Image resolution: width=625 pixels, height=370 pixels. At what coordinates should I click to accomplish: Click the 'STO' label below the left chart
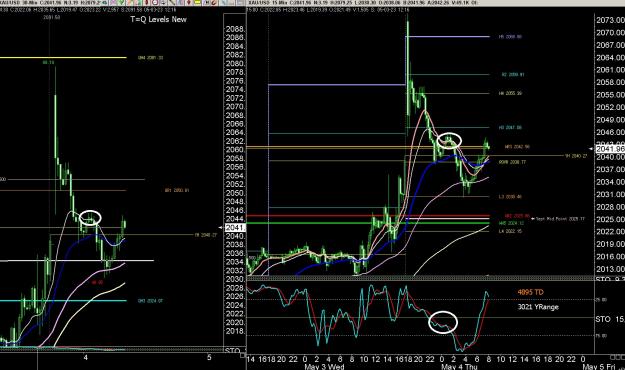(233, 351)
